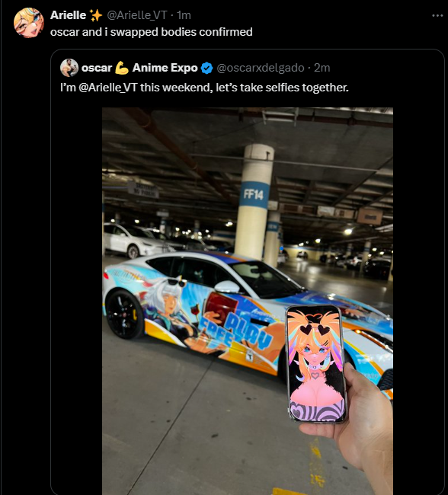Click the blue verified badge

point(207,68)
